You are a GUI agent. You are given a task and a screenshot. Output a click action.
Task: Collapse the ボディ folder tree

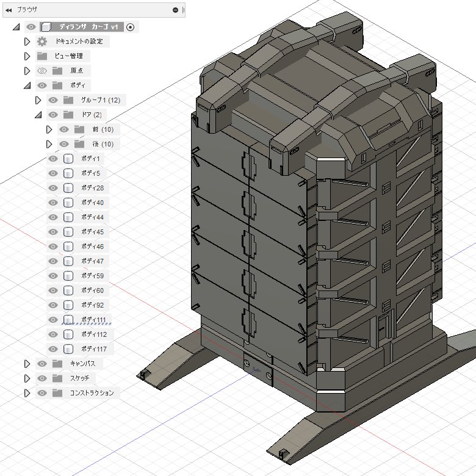click(x=27, y=85)
